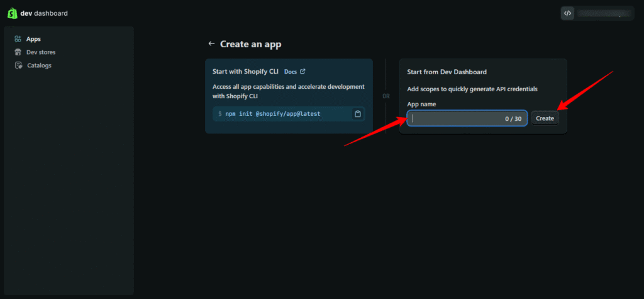Click the Start from Dev Dashboard heading
The height and width of the screenshot is (299, 644).
[447, 72]
